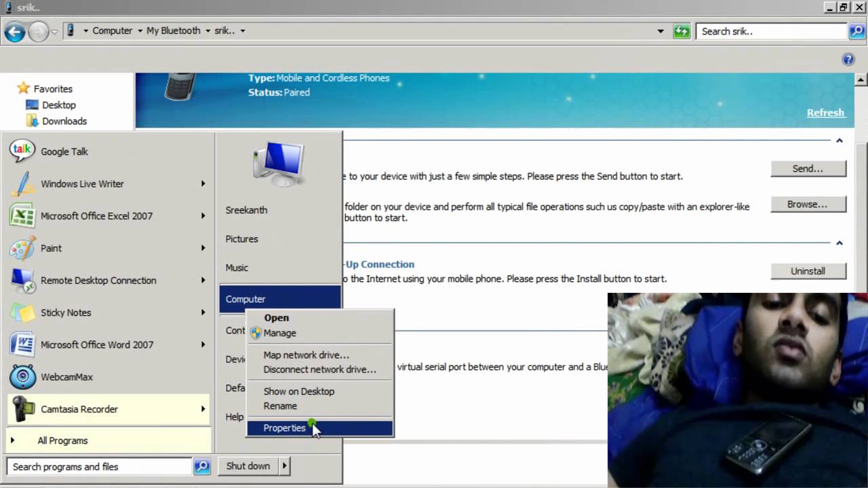Open recent pages dropdown beside Forward
Screen dimensions: 868x488
(54, 32)
